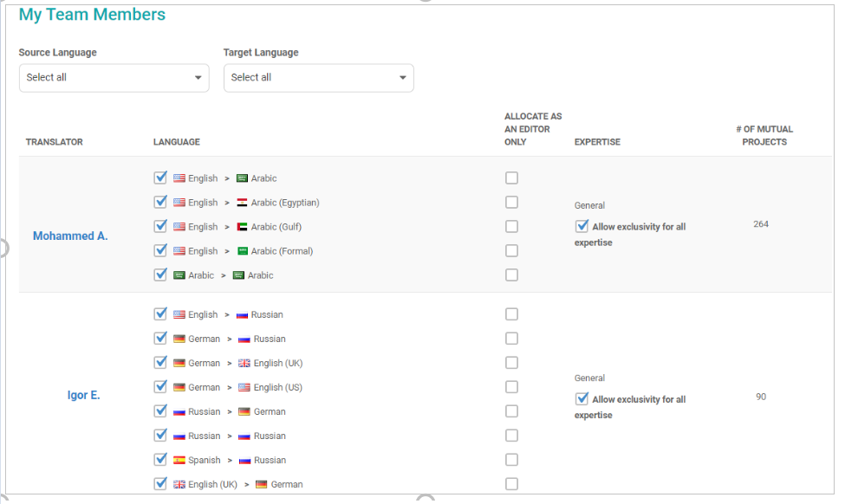Set English to Arabic (Egyptian) editor only
Image resolution: width=845 pixels, height=504 pixels.
pos(511,202)
